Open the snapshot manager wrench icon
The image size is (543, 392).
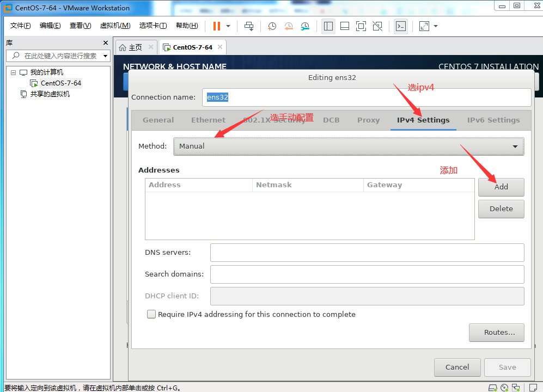pos(305,26)
